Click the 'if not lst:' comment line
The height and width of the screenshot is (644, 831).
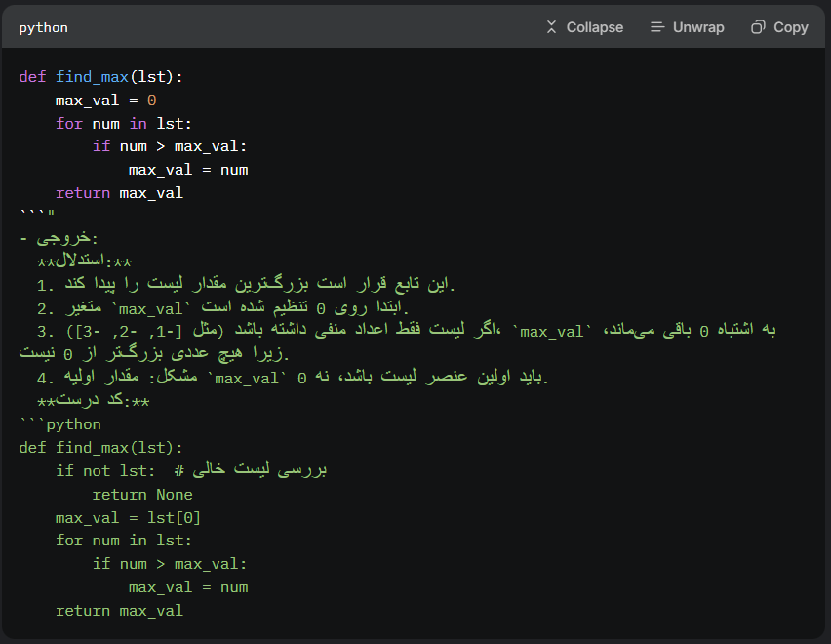[191, 470]
